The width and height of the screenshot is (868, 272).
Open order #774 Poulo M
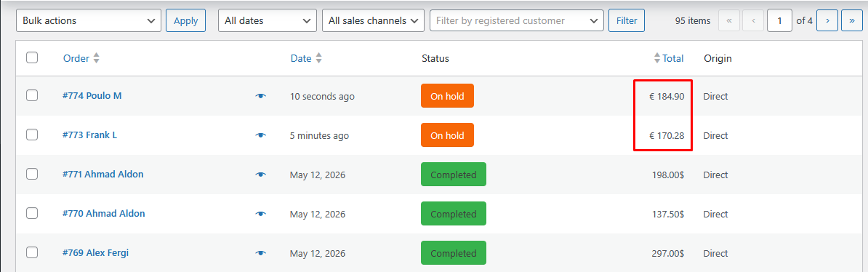click(x=92, y=95)
